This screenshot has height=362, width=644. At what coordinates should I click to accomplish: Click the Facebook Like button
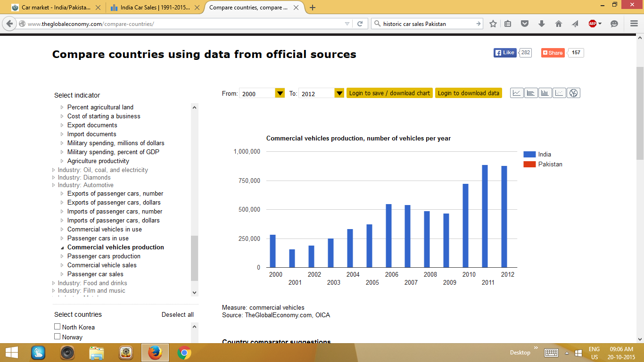click(x=505, y=53)
